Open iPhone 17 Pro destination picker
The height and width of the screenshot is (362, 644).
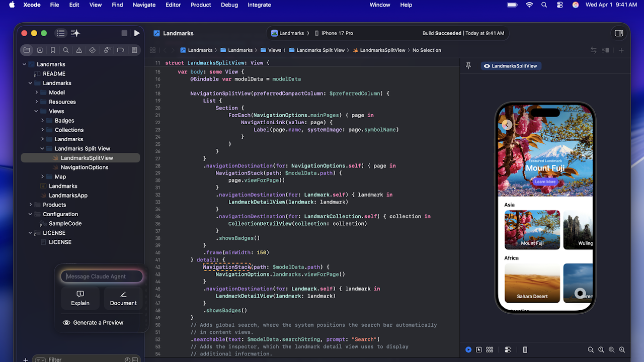coord(334,33)
